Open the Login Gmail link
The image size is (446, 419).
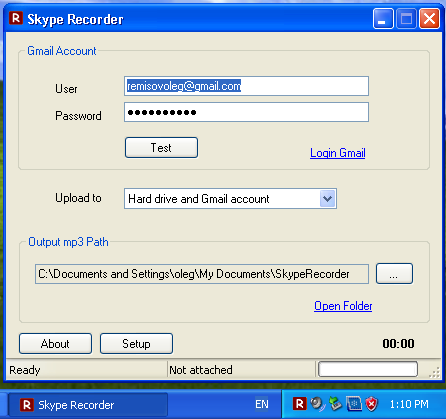pyautogui.click(x=338, y=153)
